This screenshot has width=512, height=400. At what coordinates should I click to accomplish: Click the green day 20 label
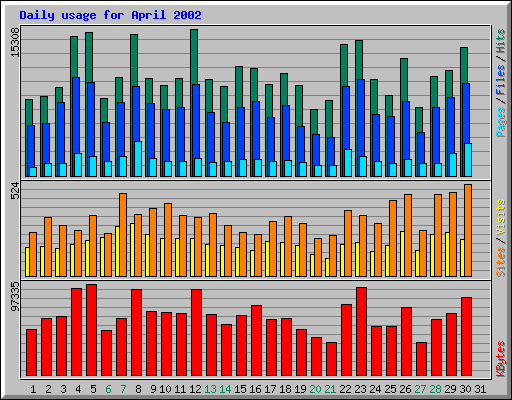315,389
